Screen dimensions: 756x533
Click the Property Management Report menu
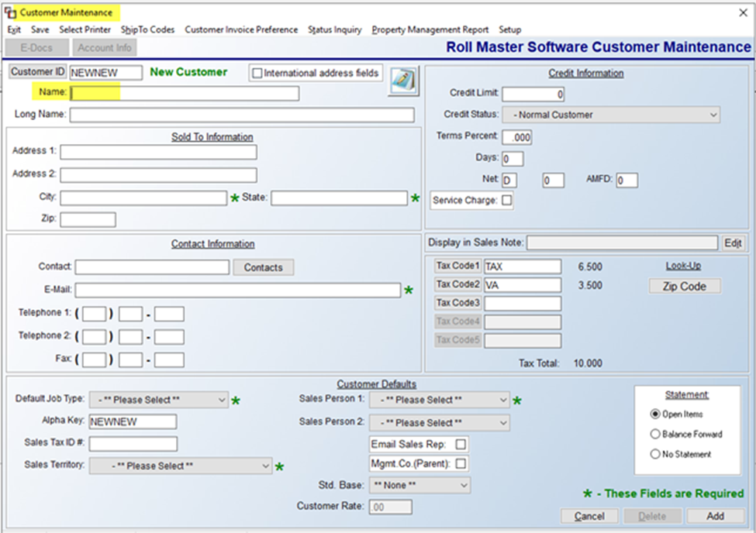(x=430, y=29)
